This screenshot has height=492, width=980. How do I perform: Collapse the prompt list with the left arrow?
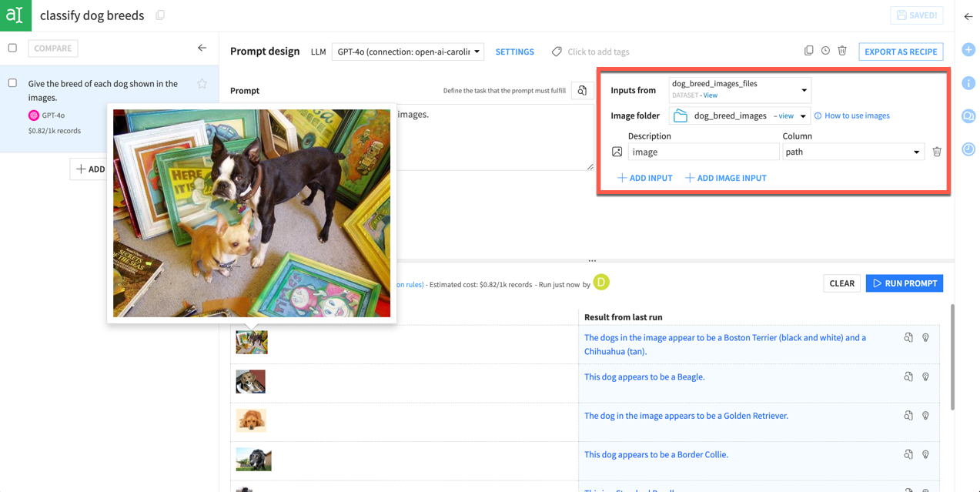202,48
